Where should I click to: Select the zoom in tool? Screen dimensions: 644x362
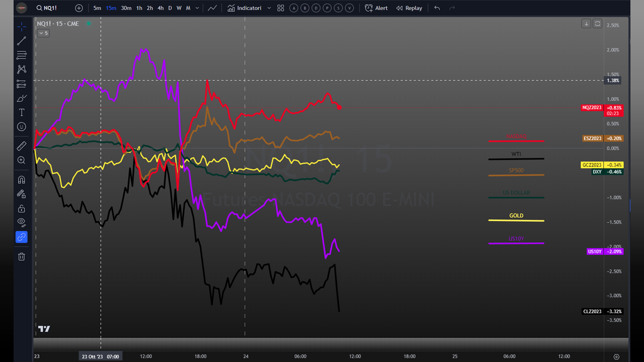point(22,160)
